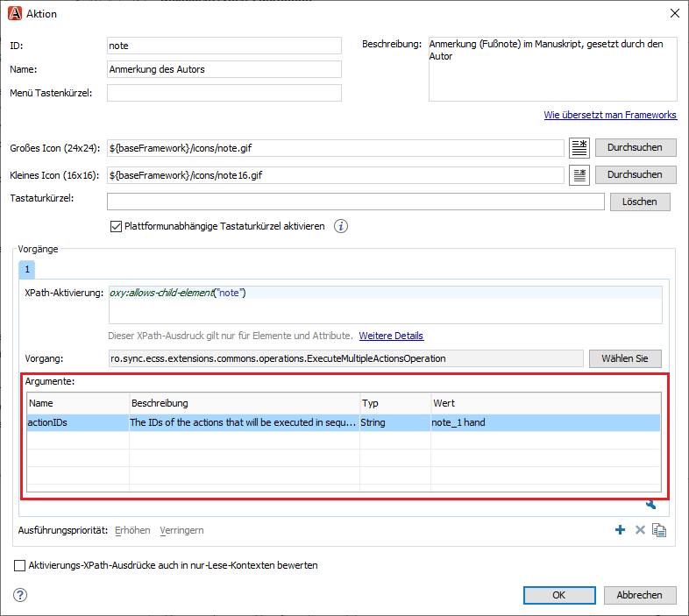Click the large icon preview image

tap(579, 147)
